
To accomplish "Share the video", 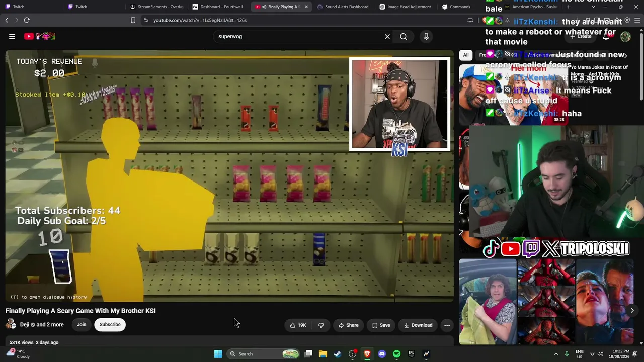I will 348,325.
